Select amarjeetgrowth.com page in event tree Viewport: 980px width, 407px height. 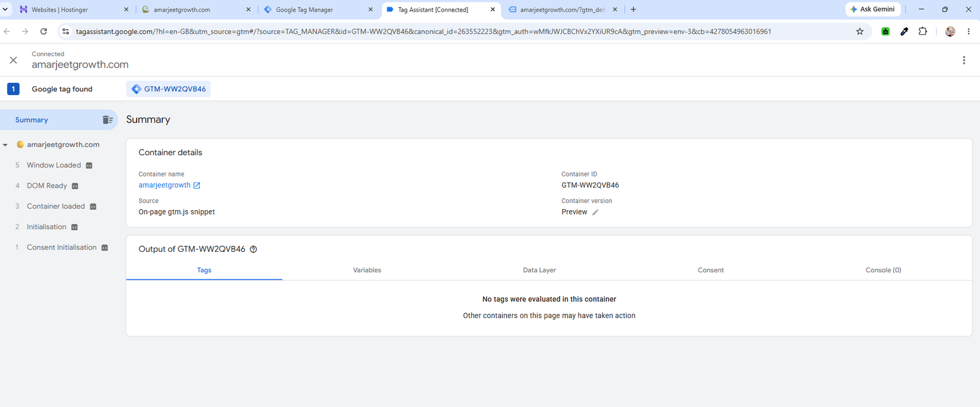(x=63, y=145)
